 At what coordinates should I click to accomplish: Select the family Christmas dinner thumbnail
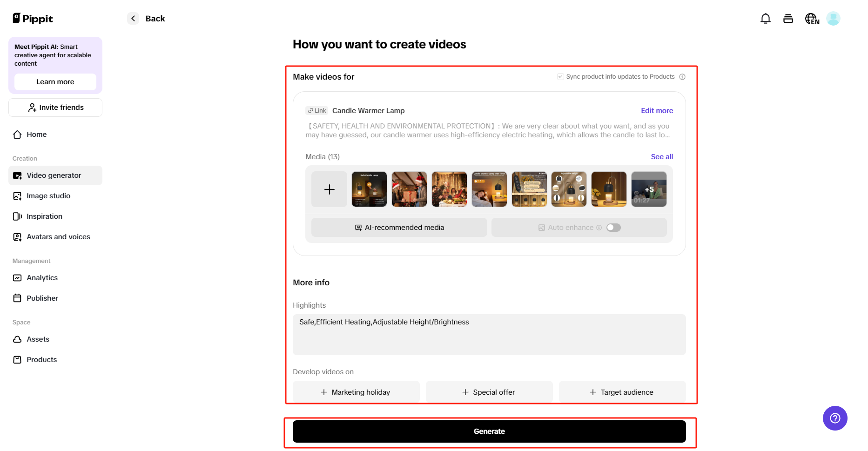pyautogui.click(x=450, y=189)
